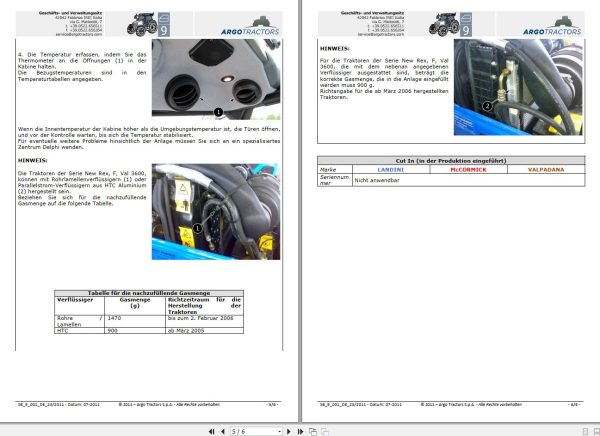The height and width of the screenshot is (436, 600).
Task: Click the McCORMICK brand cell
Action: click(x=468, y=170)
